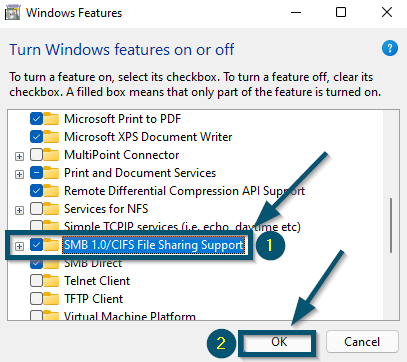Enable the MultiPoint Connector checkbox

pyautogui.click(x=36, y=155)
